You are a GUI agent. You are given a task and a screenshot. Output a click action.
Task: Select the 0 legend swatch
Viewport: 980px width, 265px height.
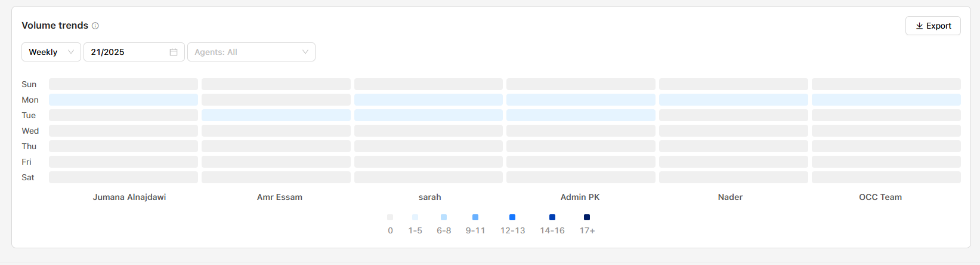(390, 217)
